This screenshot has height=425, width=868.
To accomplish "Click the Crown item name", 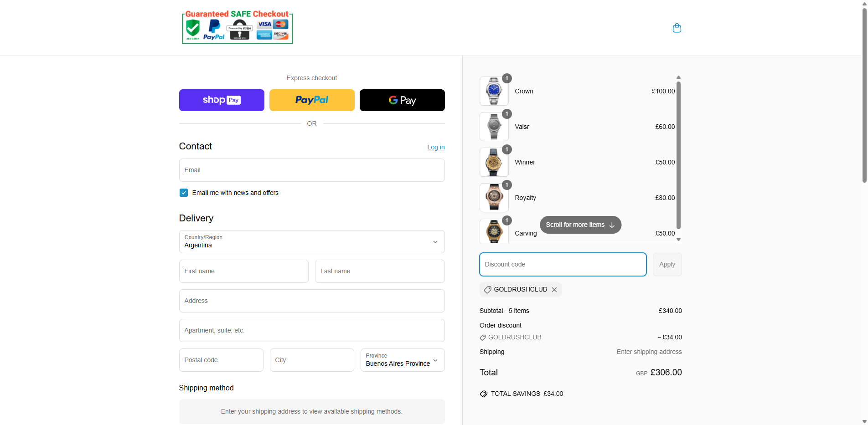I will [x=524, y=91].
